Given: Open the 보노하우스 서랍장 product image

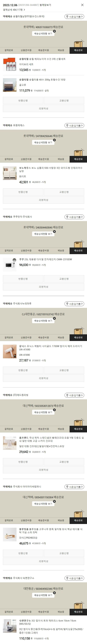Looking at the screenshot, I should click(10, 173).
